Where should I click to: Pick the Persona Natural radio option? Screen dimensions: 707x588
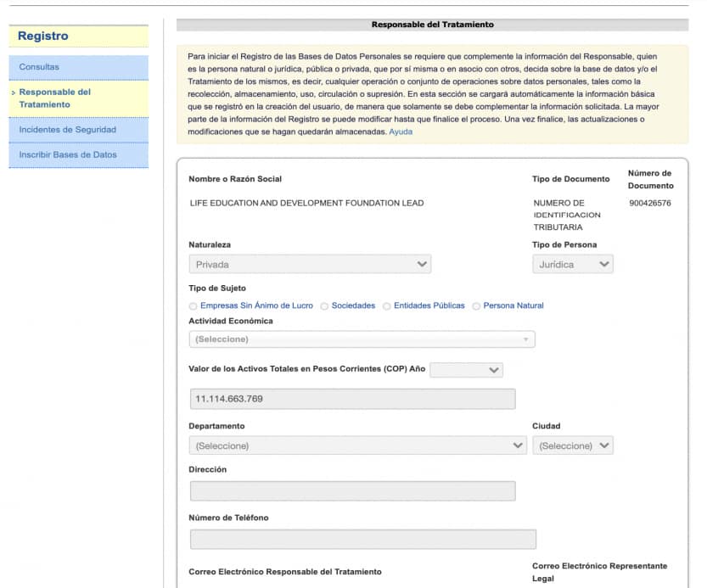pyautogui.click(x=476, y=306)
